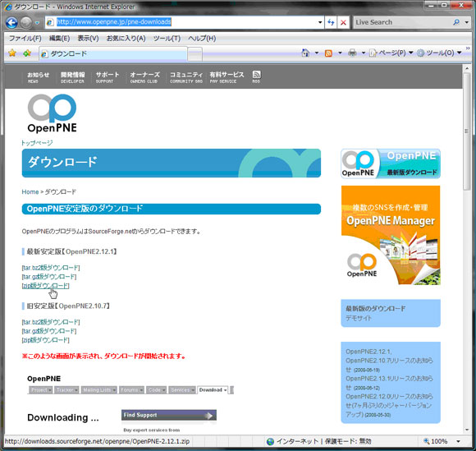Open the ツール(O) toolbar dropdown
The width and height of the screenshot is (476, 451).
439,53
